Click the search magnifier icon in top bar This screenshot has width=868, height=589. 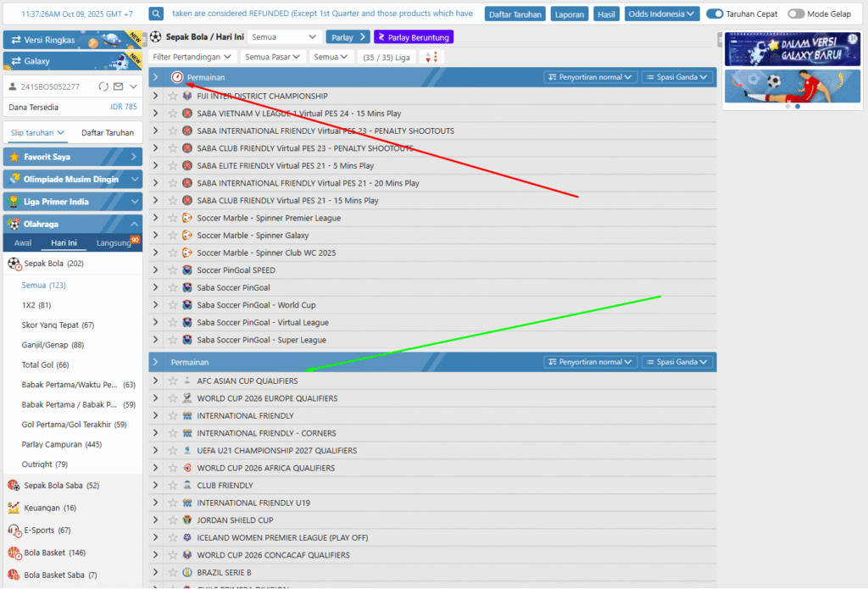(x=156, y=14)
